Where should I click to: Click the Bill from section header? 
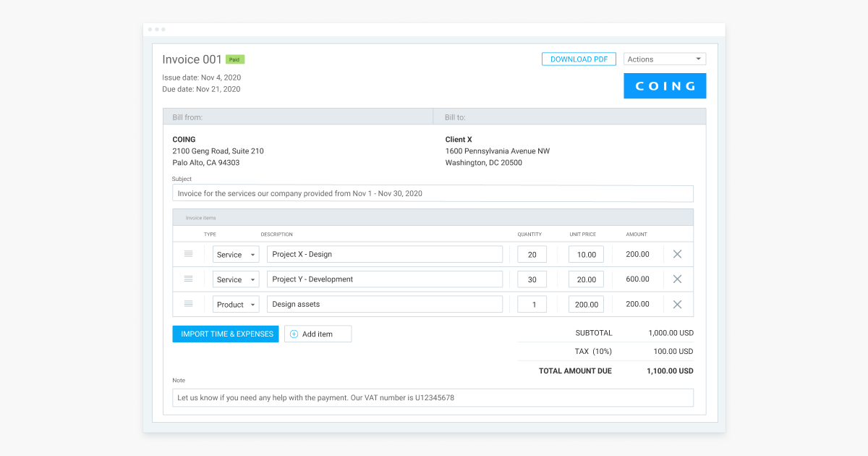click(x=190, y=116)
